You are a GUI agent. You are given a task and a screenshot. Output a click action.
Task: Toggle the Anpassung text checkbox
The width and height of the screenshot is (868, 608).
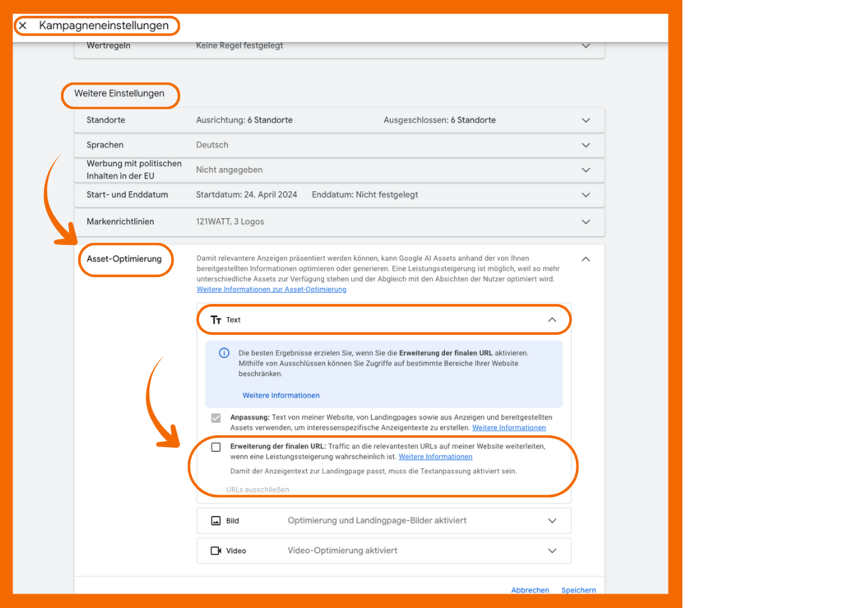pyautogui.click(x=216, y=418)
